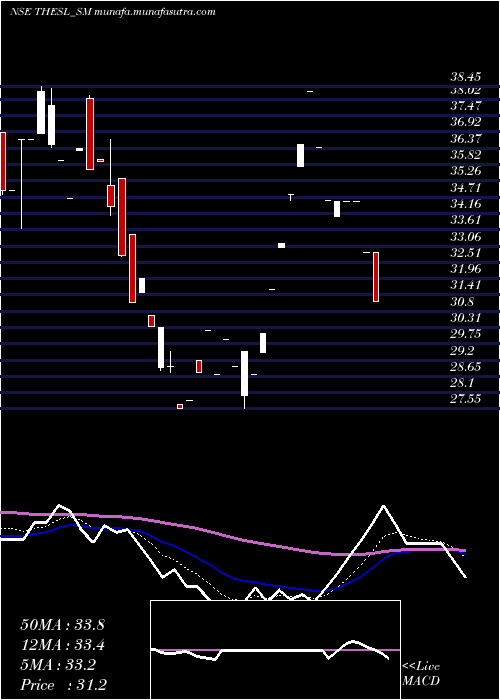Image resolution: width=500 pixels, height=700 pixels.
Task: Click the 34.71 price axis label
Action: click(x=466, y=188)
